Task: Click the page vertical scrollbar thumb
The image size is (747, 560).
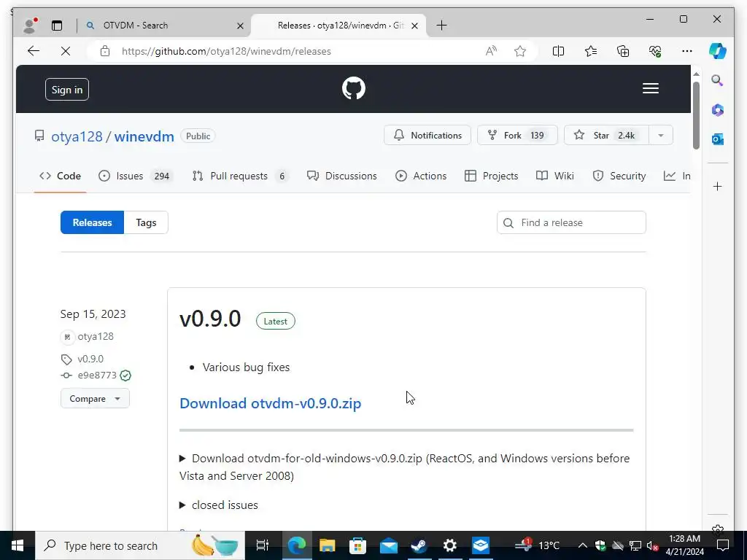Action: click(x=696, y=116)
